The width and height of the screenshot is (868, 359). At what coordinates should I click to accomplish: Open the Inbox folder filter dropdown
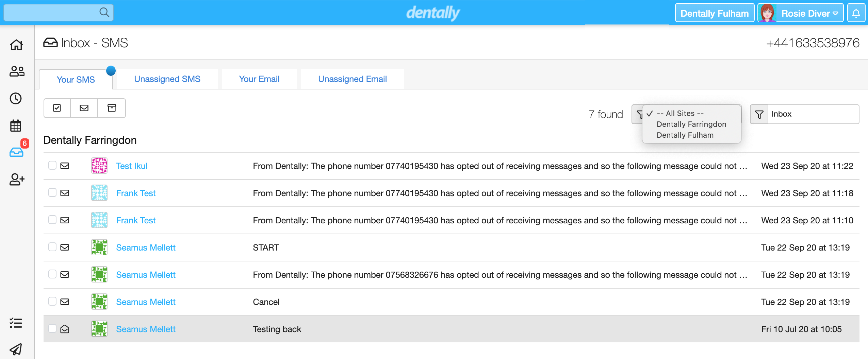click(804, 114)
